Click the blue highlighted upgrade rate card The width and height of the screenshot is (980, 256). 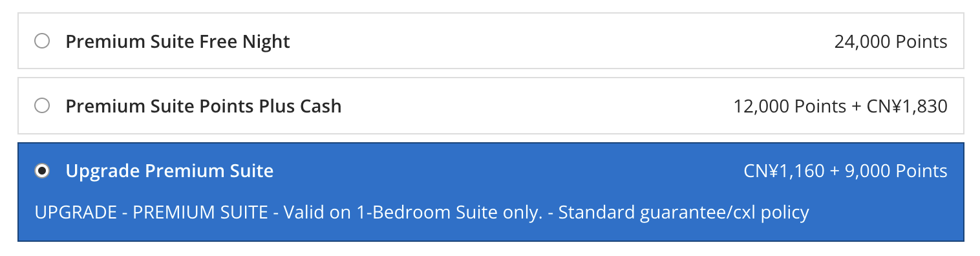491,192
